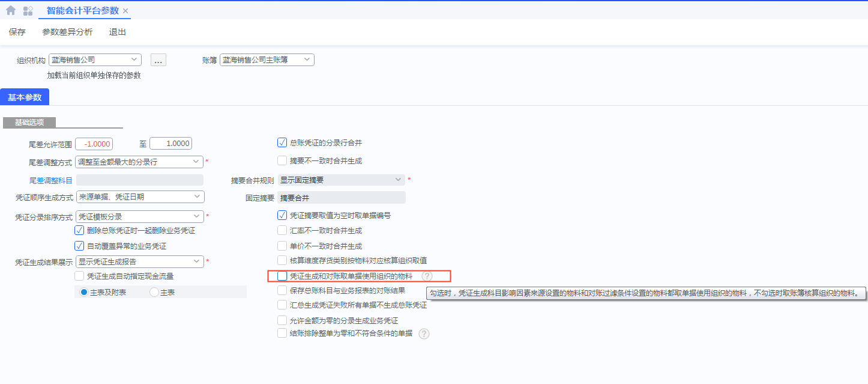Enable 汇率不一致时合并生成 checkbox

tap(282, 230)
